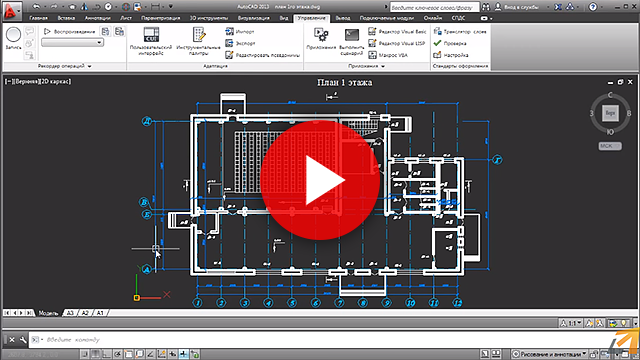The image size is (640, 360).
Task: Switch to the Главная ribbon tab
Action: 38,18
